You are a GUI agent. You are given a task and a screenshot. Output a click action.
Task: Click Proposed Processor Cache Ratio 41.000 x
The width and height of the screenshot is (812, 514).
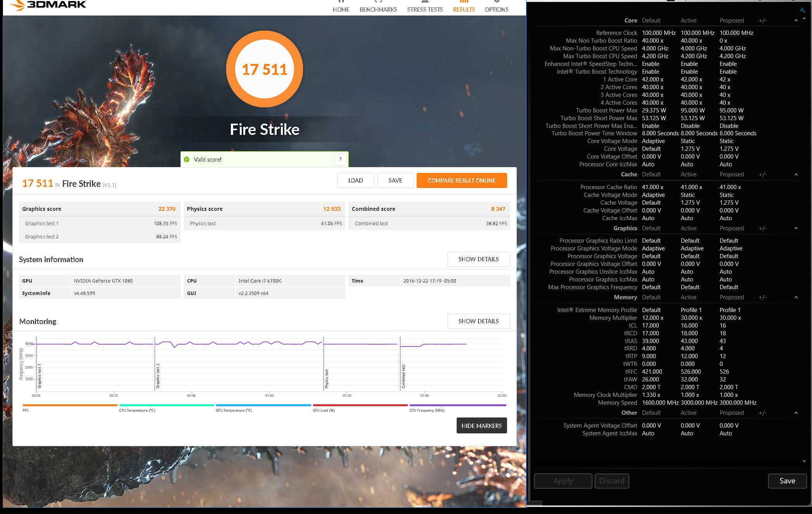(x=730, y=187)
